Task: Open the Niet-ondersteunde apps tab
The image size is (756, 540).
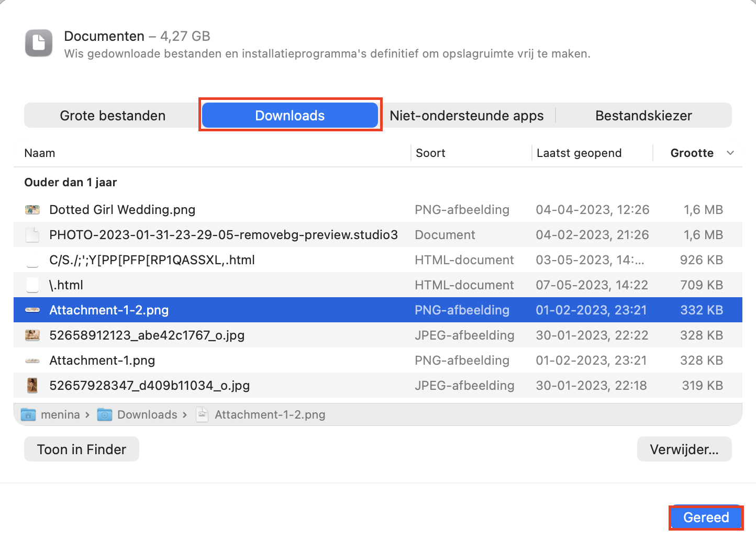Action: 468,115
